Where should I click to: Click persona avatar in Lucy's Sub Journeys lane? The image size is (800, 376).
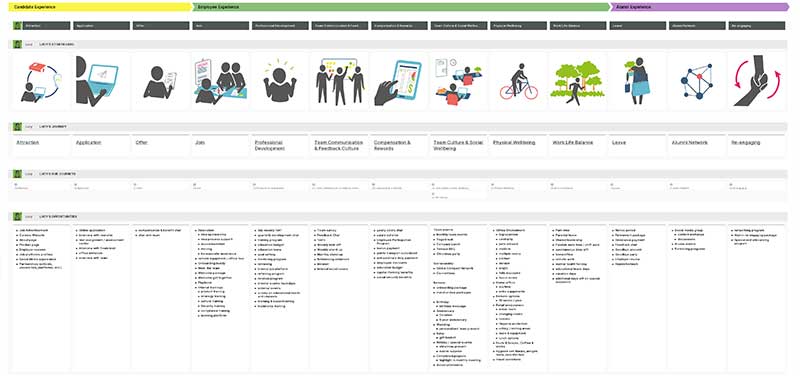17,174
